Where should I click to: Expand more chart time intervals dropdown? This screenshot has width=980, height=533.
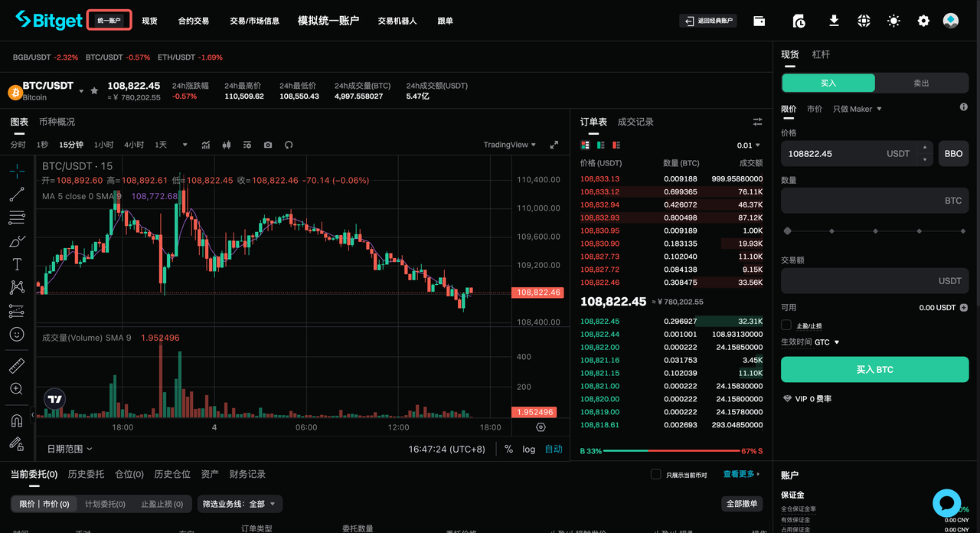point(184,145)
